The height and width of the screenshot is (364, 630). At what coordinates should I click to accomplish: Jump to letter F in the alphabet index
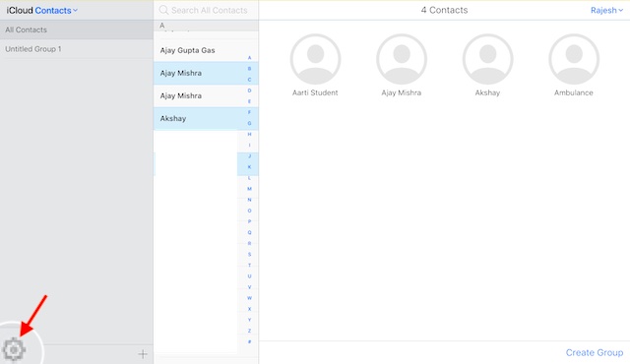(x=249, y=112)
